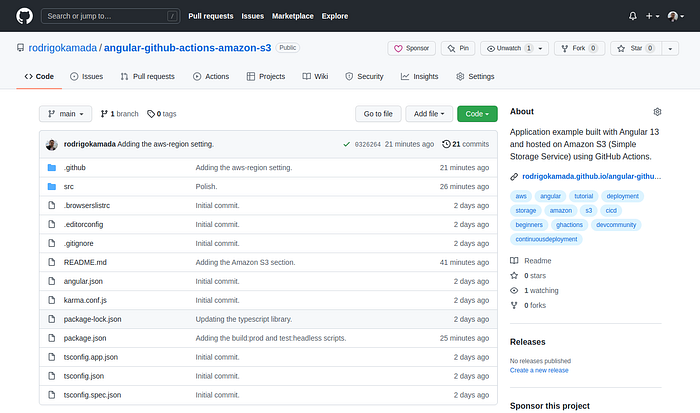Open angular-github-actions-amazon-s3 repository link

click(x=188, y=48)
